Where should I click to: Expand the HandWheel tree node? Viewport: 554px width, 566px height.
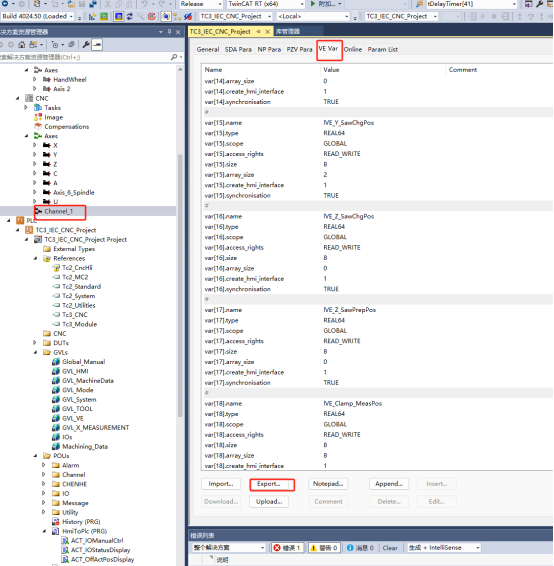(x=35, y=79)
